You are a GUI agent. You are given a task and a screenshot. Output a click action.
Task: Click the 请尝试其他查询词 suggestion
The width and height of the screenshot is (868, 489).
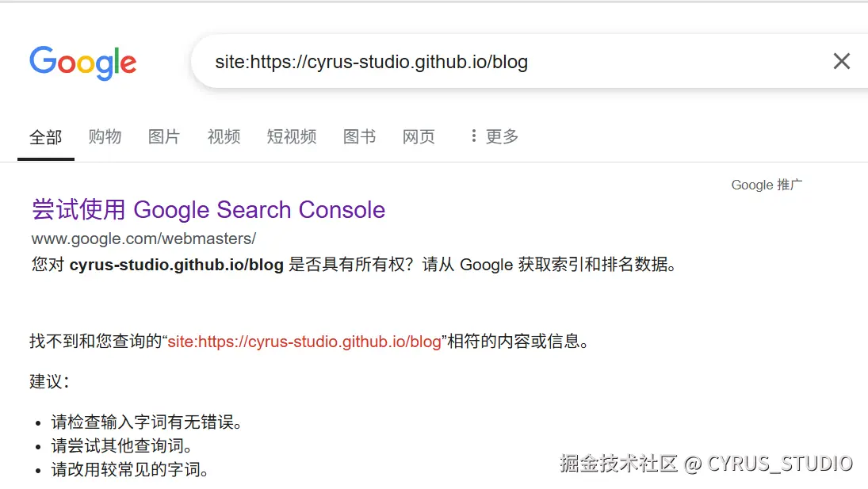(x=122, y=446)
